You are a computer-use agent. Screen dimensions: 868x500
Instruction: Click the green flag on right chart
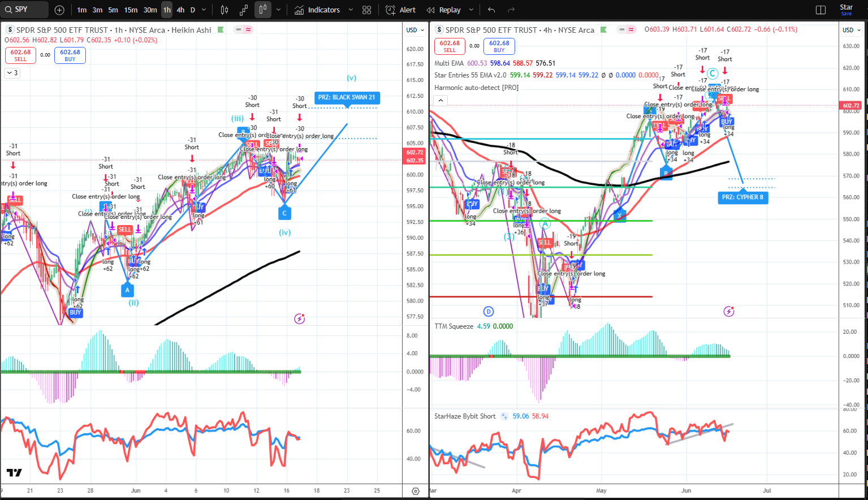603,30
